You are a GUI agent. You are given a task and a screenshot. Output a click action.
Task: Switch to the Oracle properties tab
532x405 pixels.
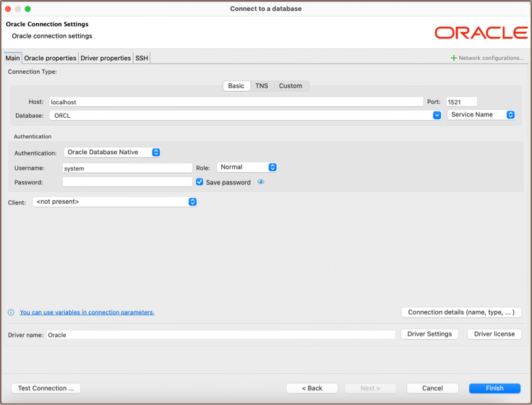(x=50, y=58)
